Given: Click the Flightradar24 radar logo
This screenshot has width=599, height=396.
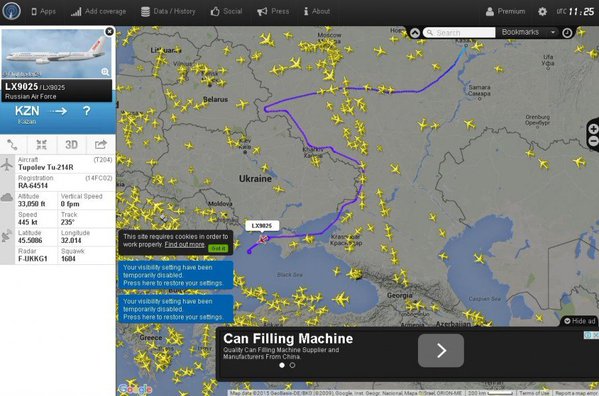Looking at the screenshot, I should (x=11, y=11).
